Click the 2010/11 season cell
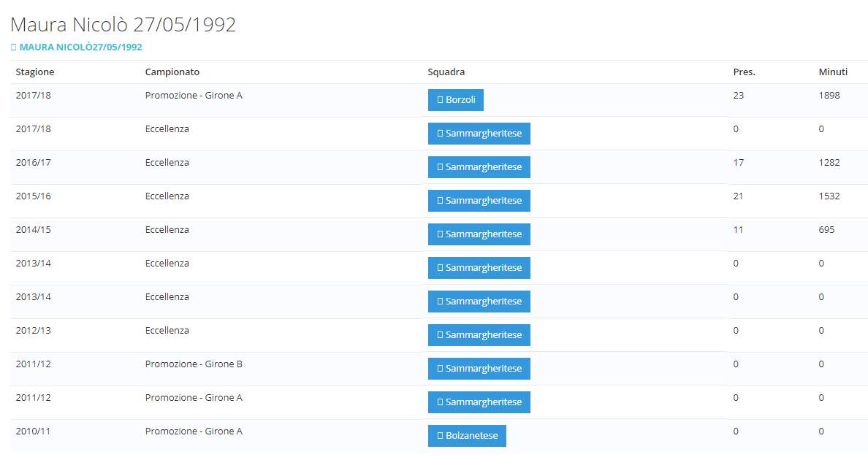The image size is (868, 468). pos(33,431)
